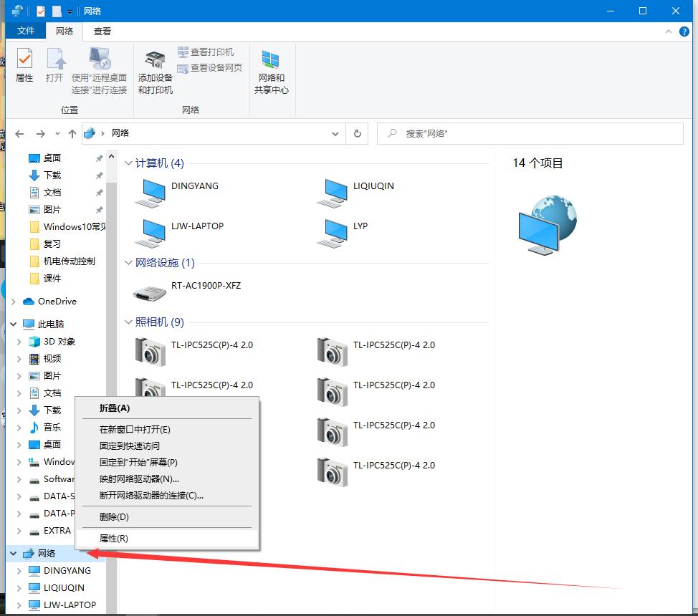Viewport: 698px width, 616px height.
Task: Click the back navigation arrow
Action: pyautogui.click(x=19, y=133)
